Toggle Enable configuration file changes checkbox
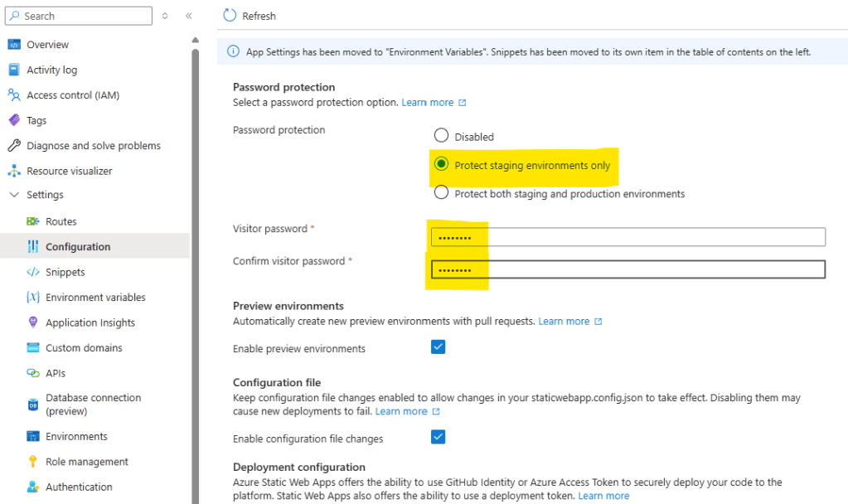This screenshot has width=848, height=504. (439, 437)
